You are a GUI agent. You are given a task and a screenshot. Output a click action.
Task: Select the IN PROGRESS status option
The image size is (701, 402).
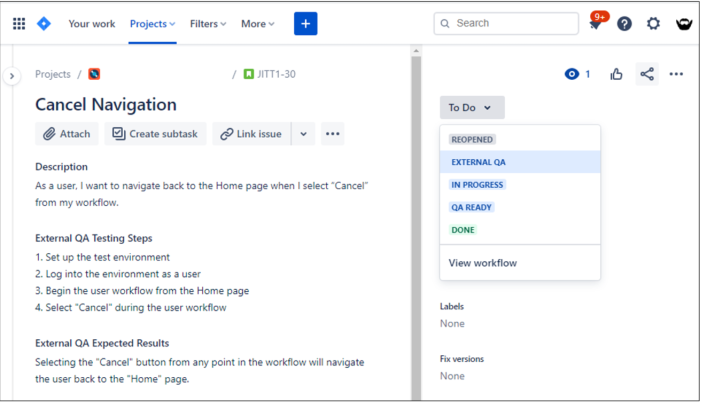[x=477, y=185]
